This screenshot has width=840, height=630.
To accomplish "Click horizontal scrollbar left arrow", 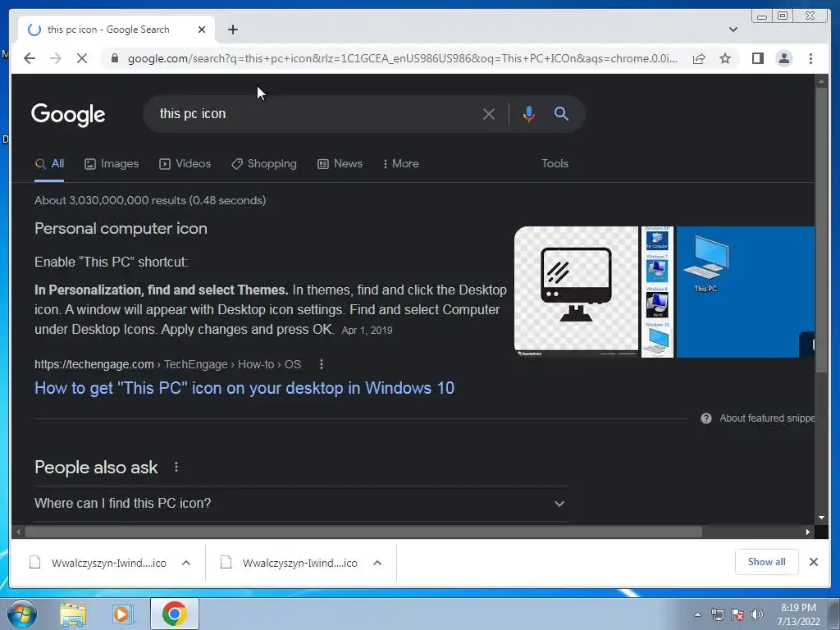I will (x=18, y=532).
